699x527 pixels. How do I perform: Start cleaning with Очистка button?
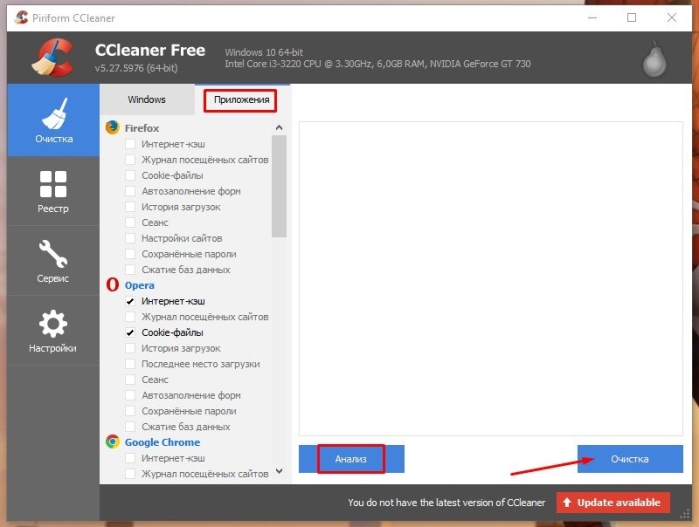coord(630,459)
